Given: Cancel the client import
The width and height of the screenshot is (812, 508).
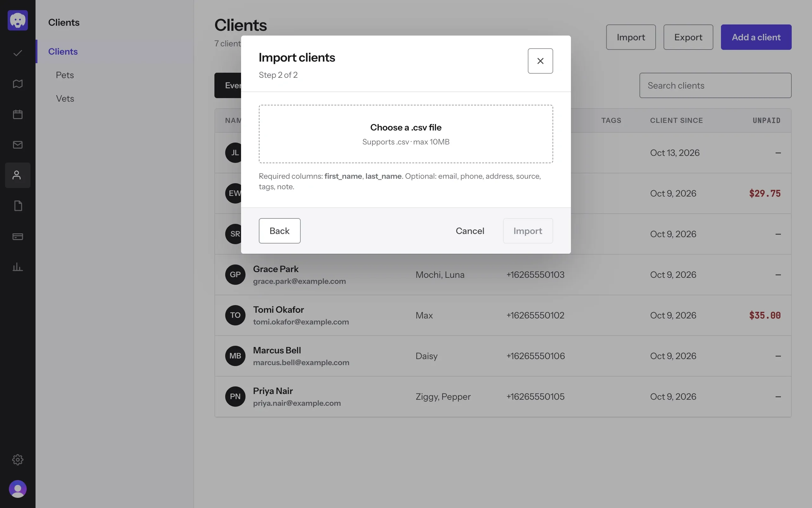Looking at the screenshot, I should [x=470, y=231].
